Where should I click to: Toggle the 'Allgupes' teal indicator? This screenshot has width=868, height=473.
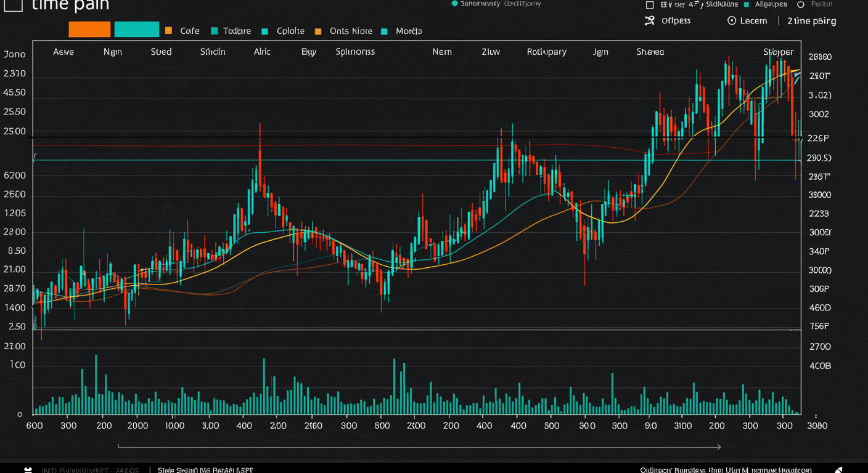click(747, 4)
